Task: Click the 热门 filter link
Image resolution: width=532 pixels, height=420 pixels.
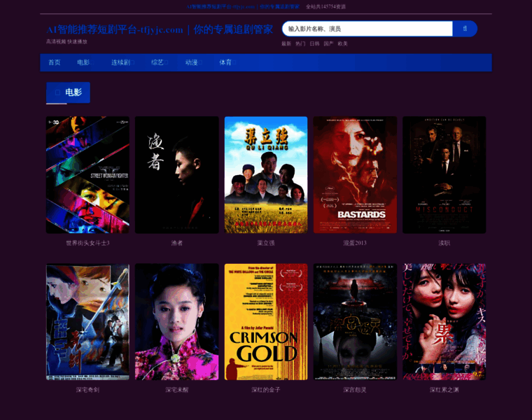Action: [300, 44]
